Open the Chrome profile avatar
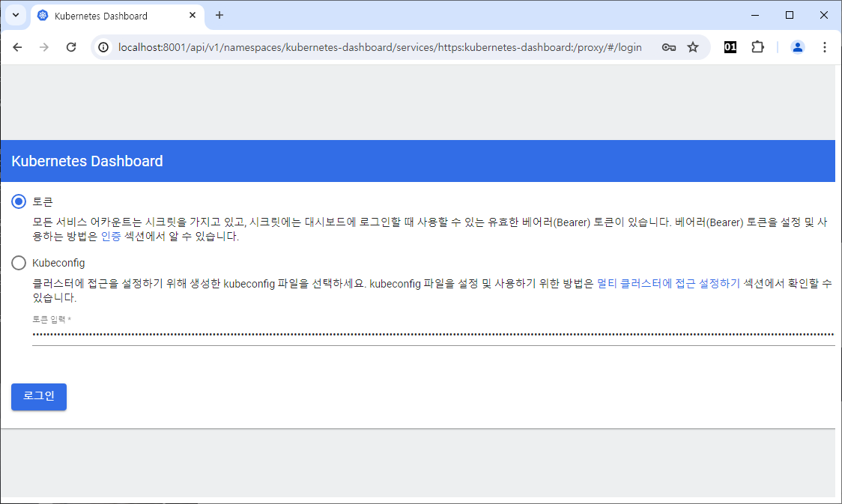 point(798,47)
